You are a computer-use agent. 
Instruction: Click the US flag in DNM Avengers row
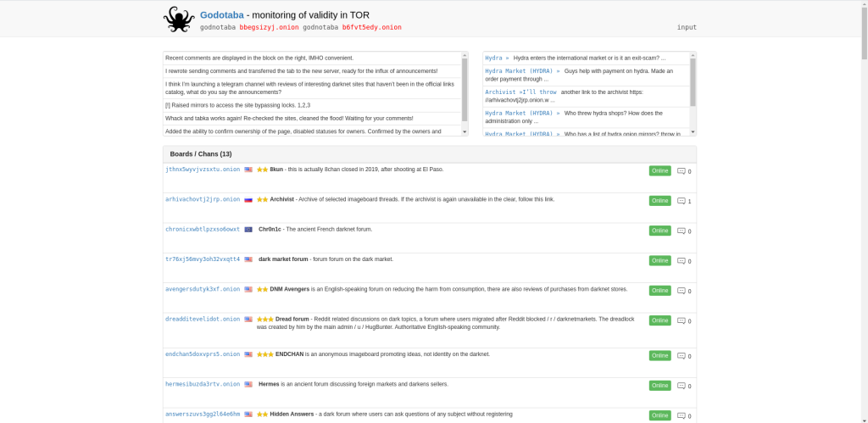click(x=248, y=290)
